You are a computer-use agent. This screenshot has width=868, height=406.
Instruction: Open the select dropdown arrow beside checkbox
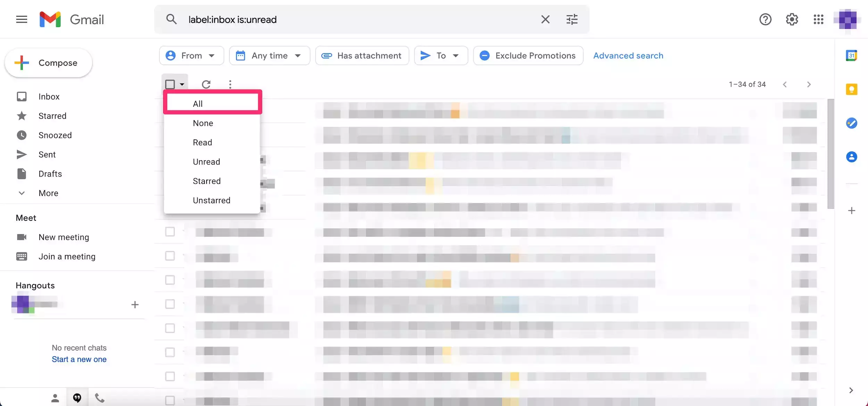click(182, 84)
